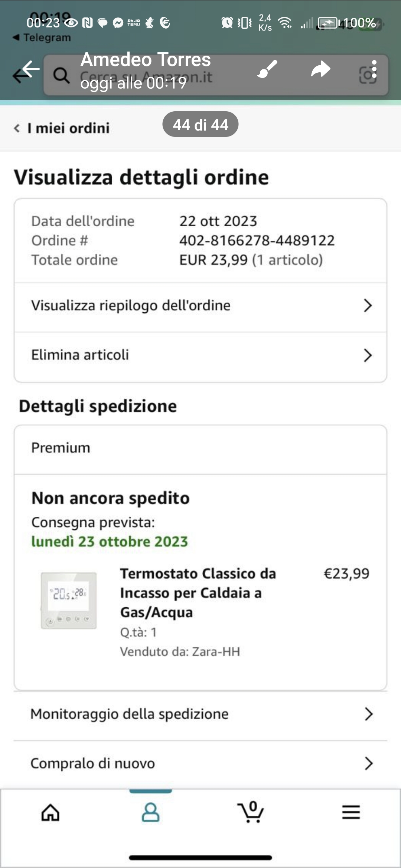
Task: Tap the Amedeo Torres sender name
Action: (x=146, y=59)
